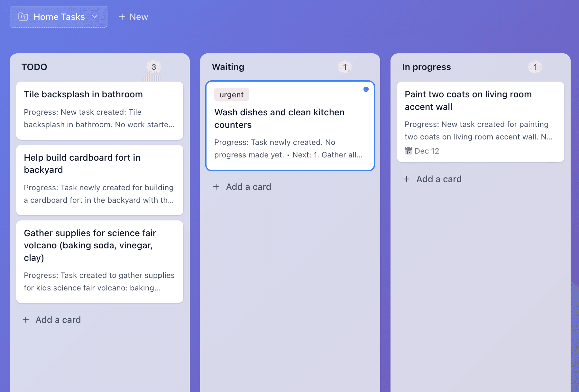The image size is (579, 392).
Task: Click the TODO column header
Action: tap(34, 67)
